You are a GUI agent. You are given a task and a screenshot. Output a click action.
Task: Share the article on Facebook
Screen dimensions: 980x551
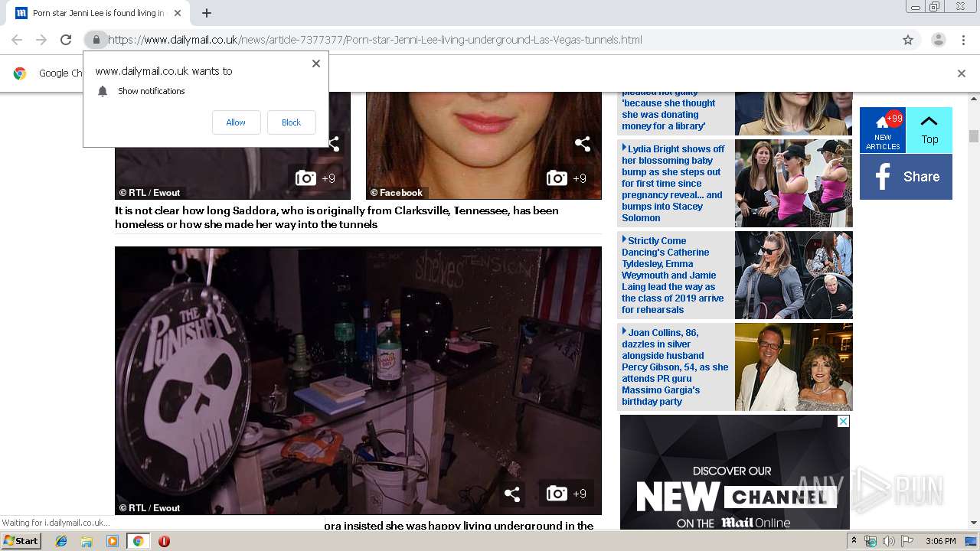tap(906, 177)
